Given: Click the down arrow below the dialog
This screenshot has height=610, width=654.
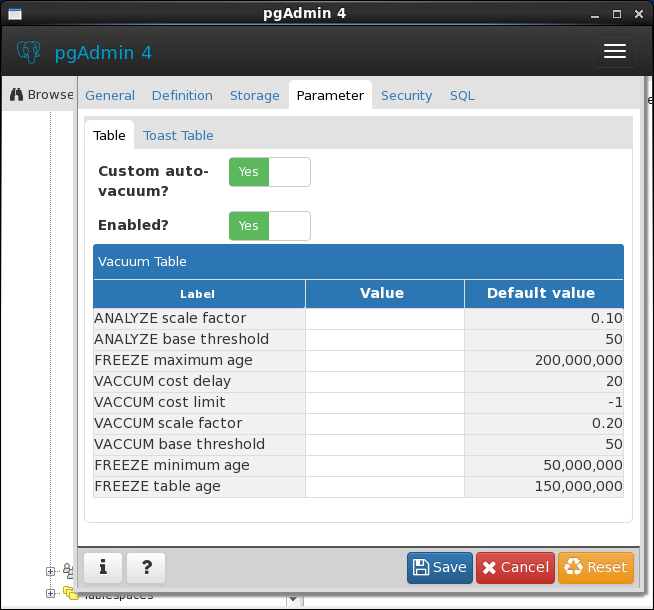Looking at the screenshot, I should 293,599.
